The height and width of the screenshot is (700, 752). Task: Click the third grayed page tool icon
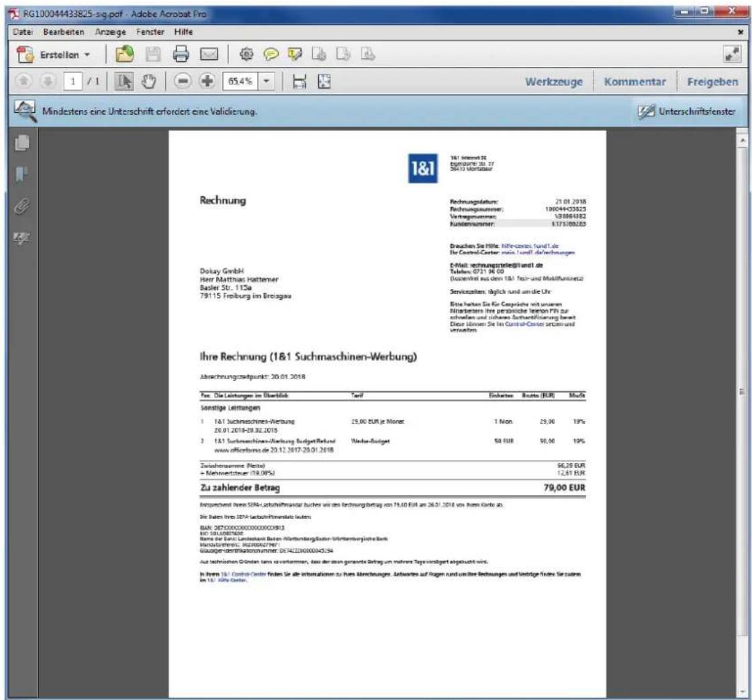(x=367, y=54)
